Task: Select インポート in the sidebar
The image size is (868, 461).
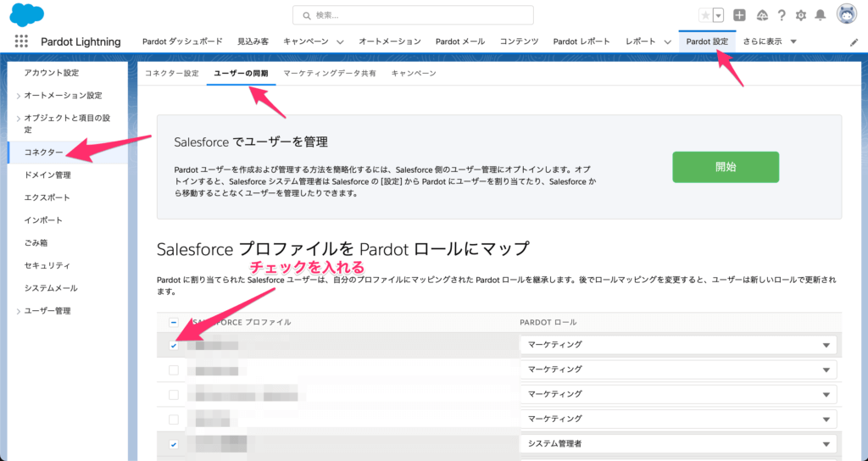Action: (43, 220)
